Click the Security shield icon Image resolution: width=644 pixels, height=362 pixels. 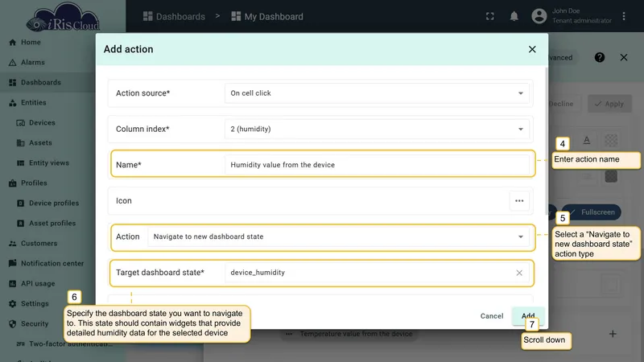(x=12, y=324)
